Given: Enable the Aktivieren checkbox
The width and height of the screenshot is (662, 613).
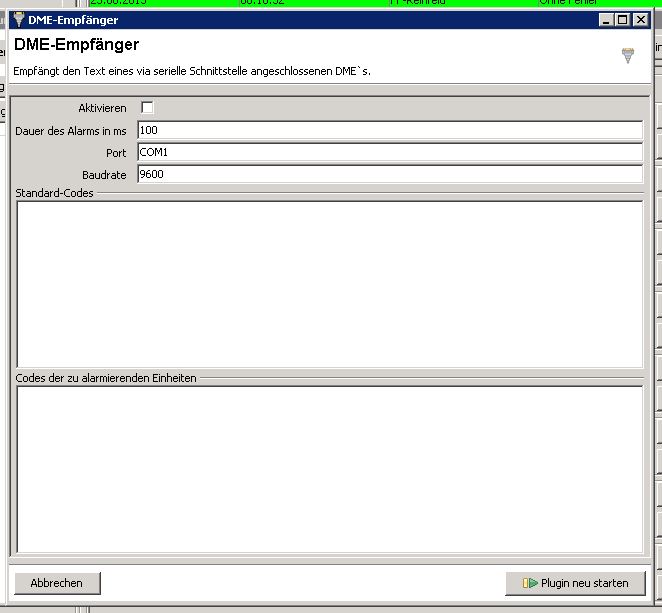Looking at the screenshot, I should coord(147,108).
